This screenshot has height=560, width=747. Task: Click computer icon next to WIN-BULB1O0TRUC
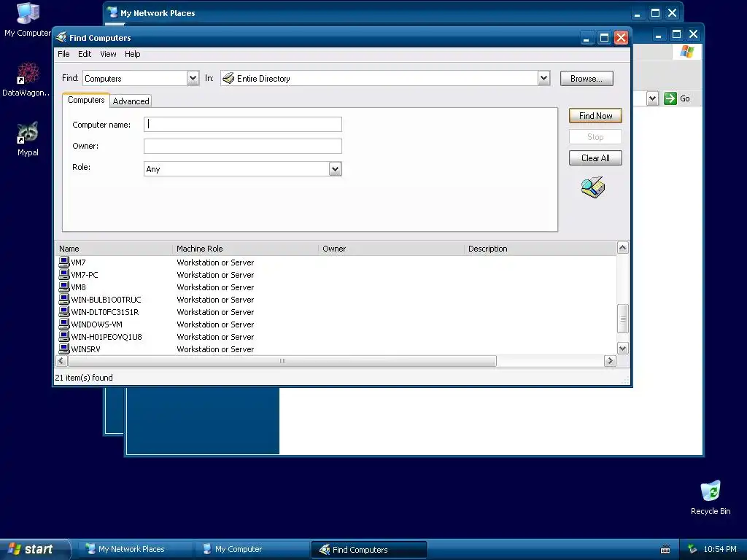[x=64, y=299]
